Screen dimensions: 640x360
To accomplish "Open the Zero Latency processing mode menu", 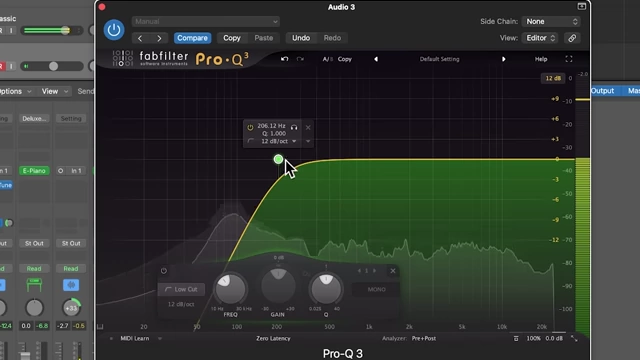I will (x=273, y=338).
